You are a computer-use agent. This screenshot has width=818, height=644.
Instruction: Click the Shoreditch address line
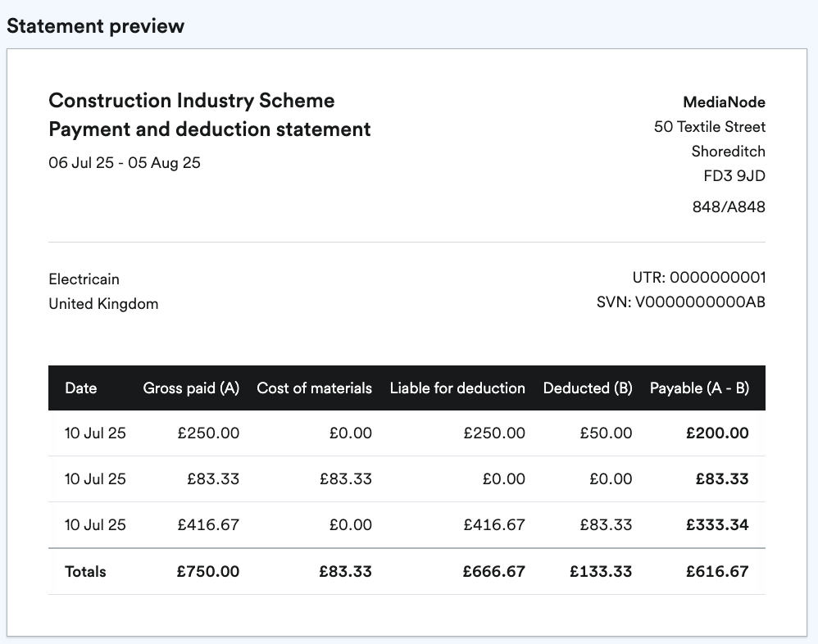[x=729, y=152]
